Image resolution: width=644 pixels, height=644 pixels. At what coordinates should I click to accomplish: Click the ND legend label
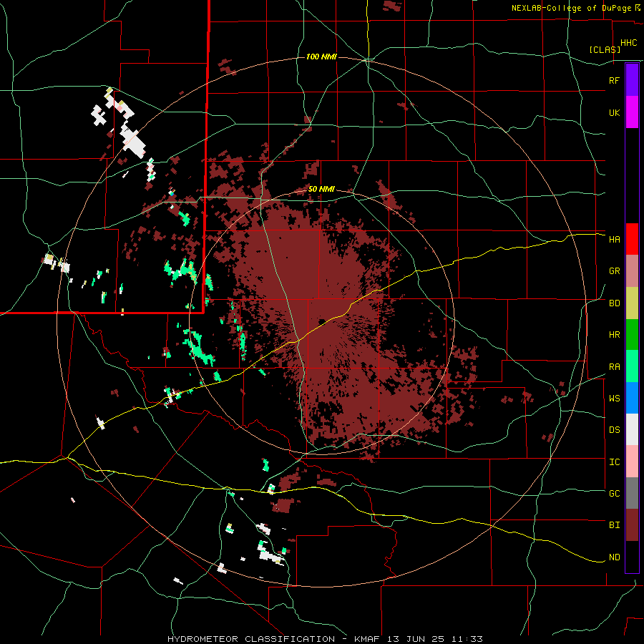[614, 557]
